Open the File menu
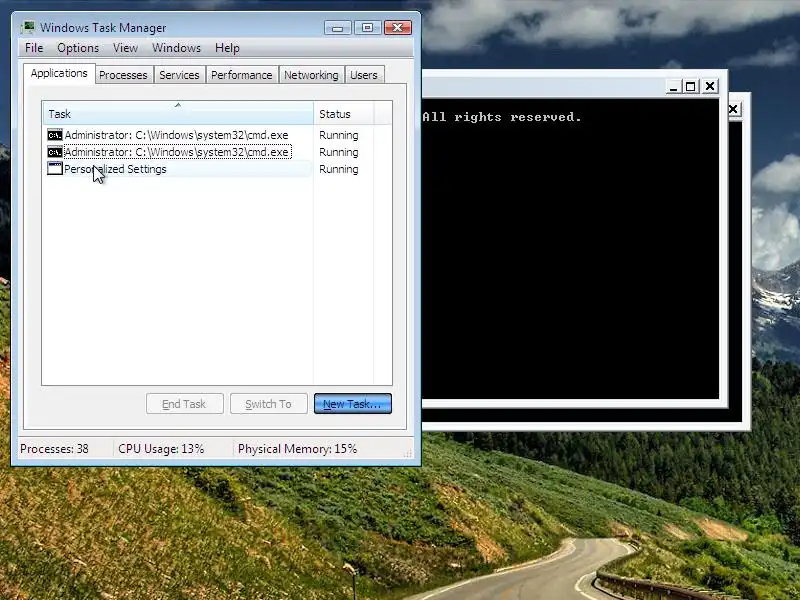This screenshot has height=600, width=800. coord(34,48)
